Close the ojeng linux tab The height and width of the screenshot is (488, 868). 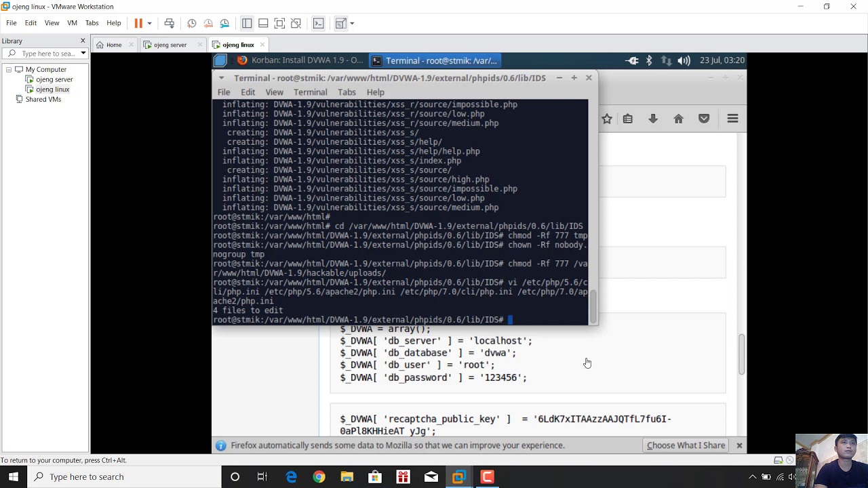coord(262,45)
